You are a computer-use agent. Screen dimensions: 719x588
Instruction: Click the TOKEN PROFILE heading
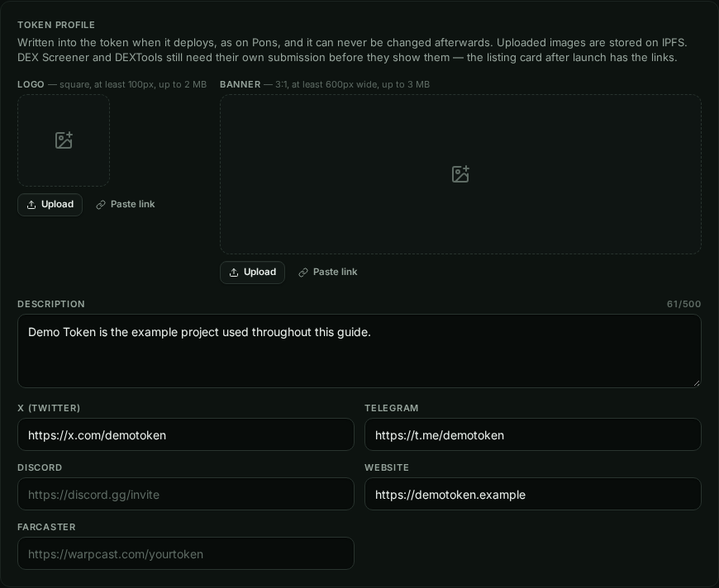pos(56,25)
